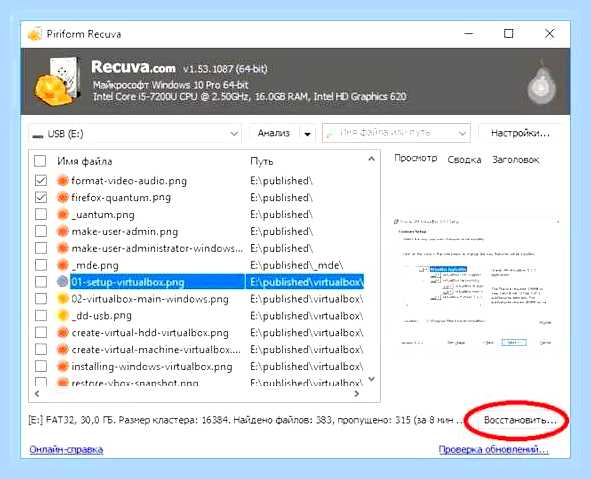Click the Восстановить... recover button
This screenshot has height=479, width=591.
click(520, 420)
